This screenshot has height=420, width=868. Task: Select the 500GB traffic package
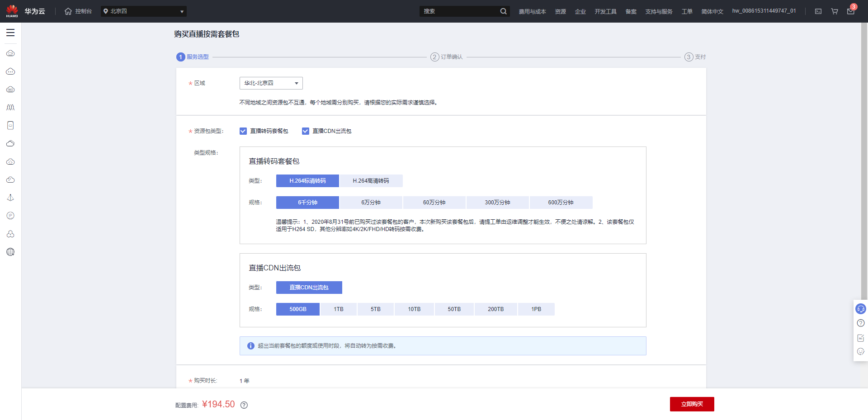pyautogui.click(x=298, y=309)
